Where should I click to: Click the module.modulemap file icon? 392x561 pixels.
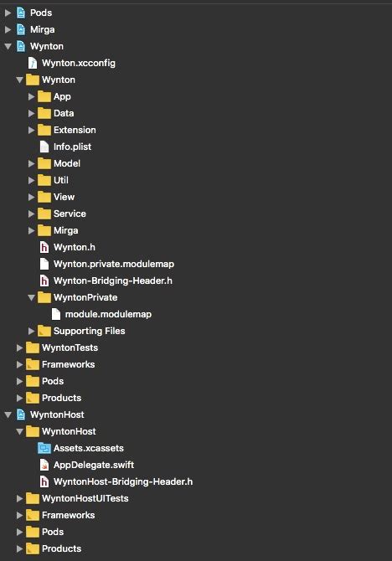[x=56, y=314]
